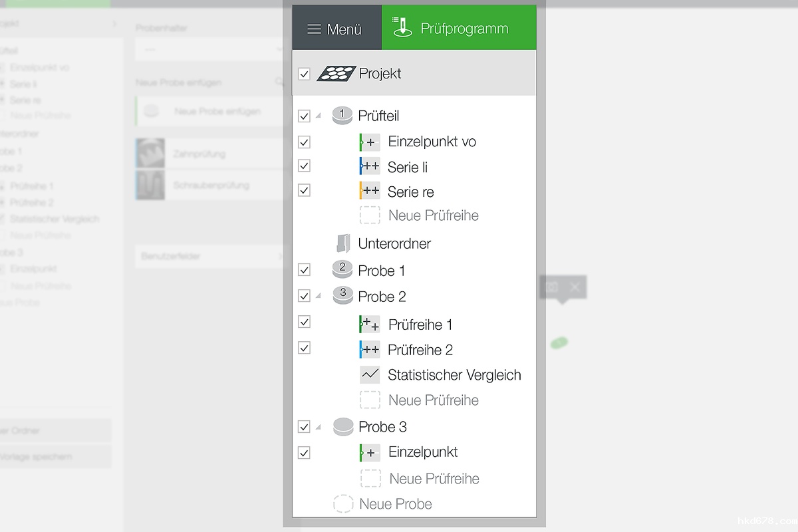Click the Prüfteil disc icon numbered 1

(342, 115)
